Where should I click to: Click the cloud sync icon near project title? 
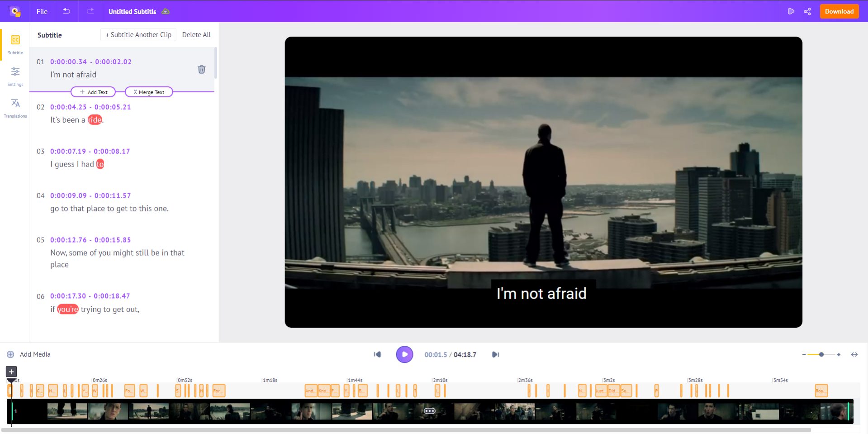166,11
